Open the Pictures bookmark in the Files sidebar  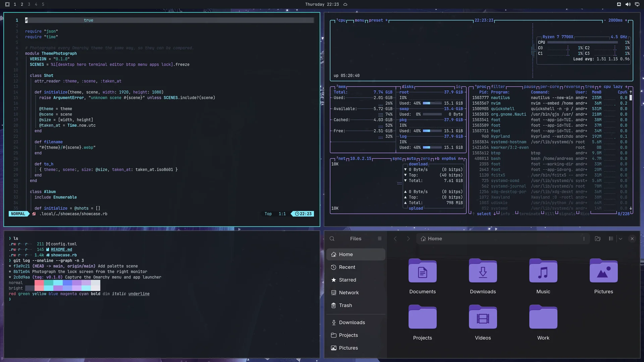click(356, 348)
